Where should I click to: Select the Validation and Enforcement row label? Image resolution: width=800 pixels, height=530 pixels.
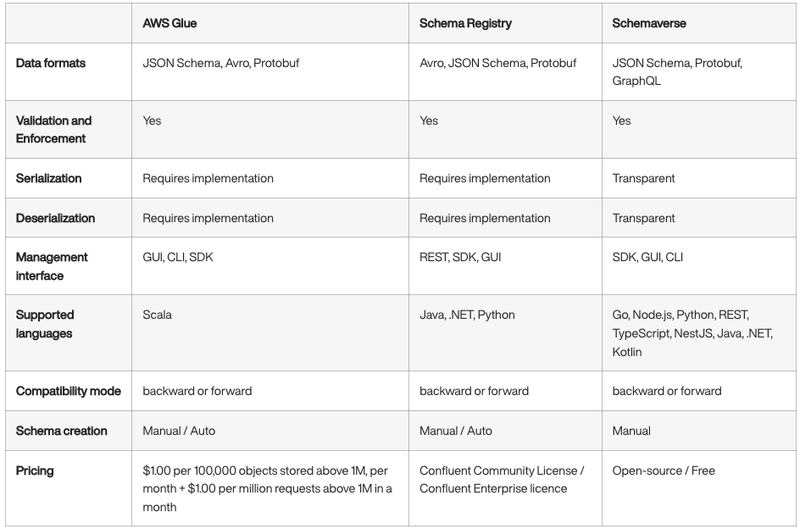[x=55, y=130]
